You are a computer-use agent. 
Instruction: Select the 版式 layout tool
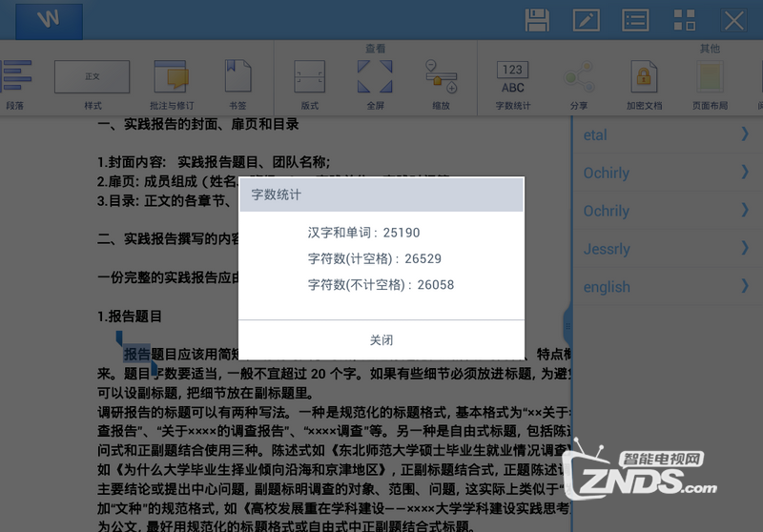(309, 85)
